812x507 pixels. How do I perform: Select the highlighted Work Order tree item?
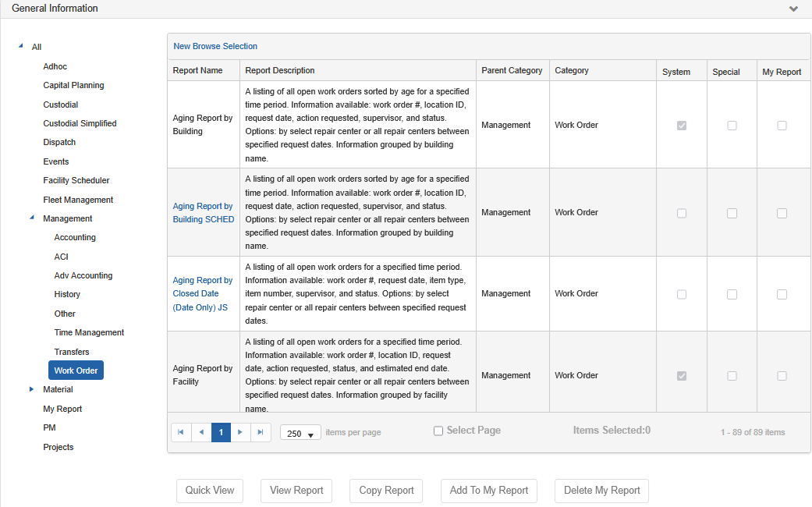76,370
